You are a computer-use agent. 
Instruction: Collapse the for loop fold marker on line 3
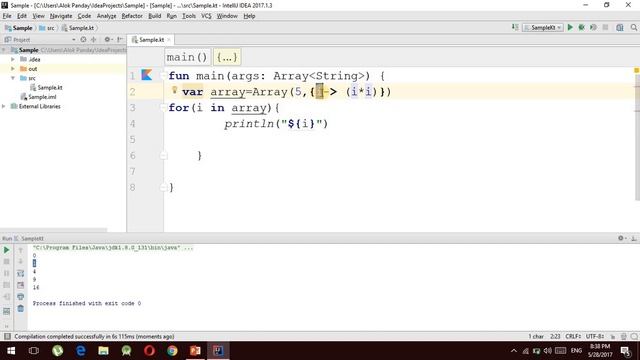tap(163, 107)
